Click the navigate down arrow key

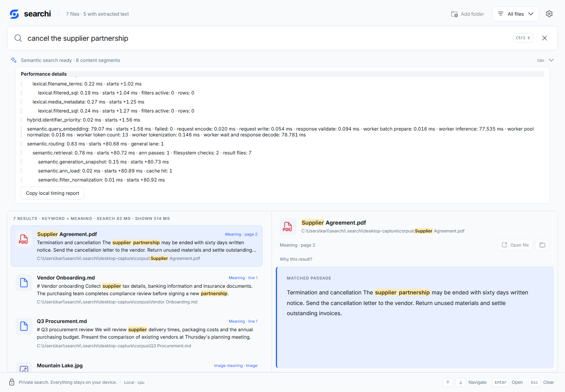click(x=461, y=382)
